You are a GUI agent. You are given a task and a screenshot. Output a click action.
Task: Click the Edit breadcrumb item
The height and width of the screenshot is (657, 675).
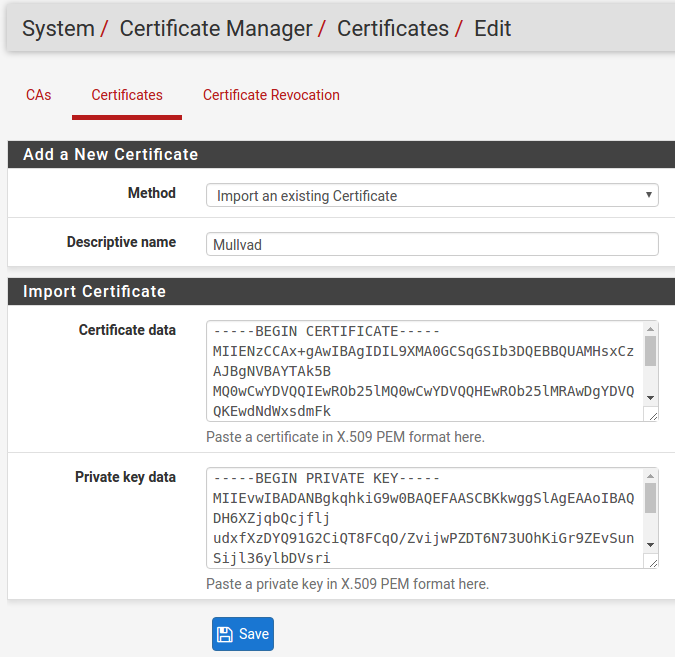pos(492,28)
